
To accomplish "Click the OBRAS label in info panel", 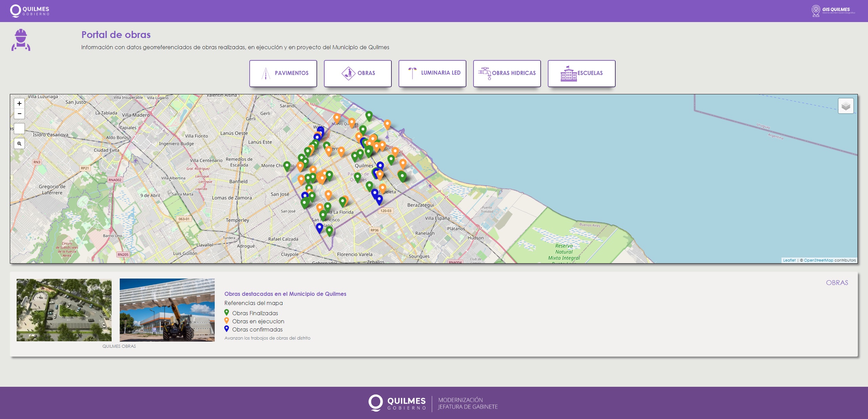I will point(837,283).
